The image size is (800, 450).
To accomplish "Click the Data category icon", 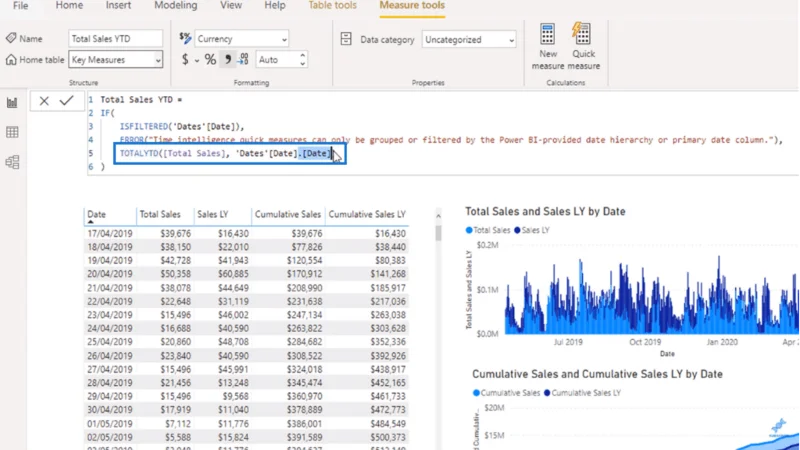I will [x=346, y=39].
